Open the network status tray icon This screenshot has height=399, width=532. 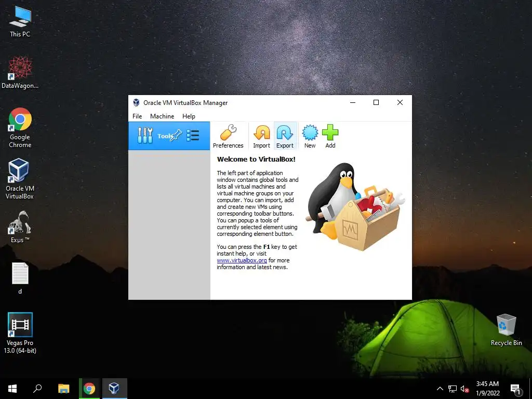click(453, 389)
